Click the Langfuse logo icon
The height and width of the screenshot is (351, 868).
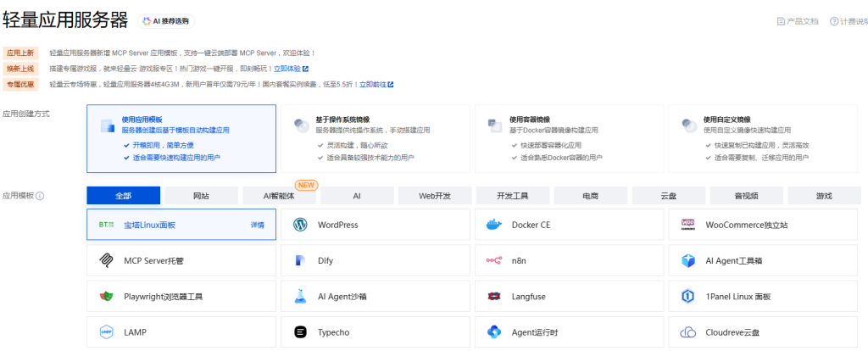tap(494, 296)
